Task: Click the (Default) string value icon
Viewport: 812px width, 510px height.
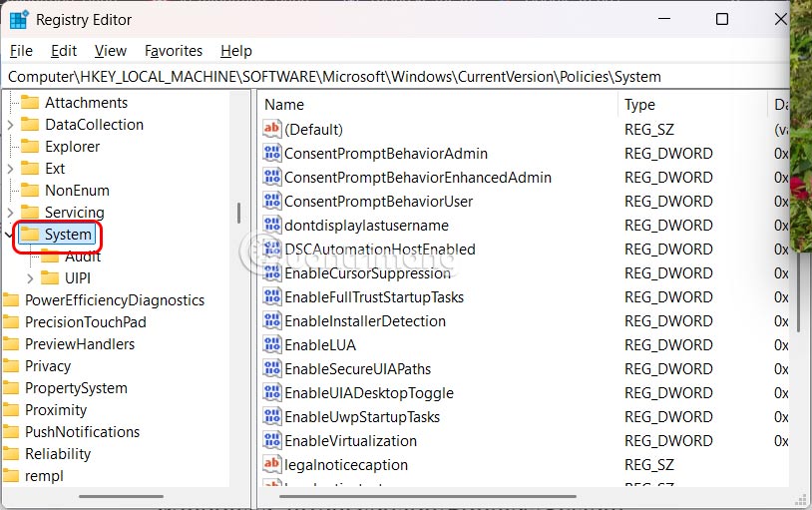Action: click(x=272, y=130)
